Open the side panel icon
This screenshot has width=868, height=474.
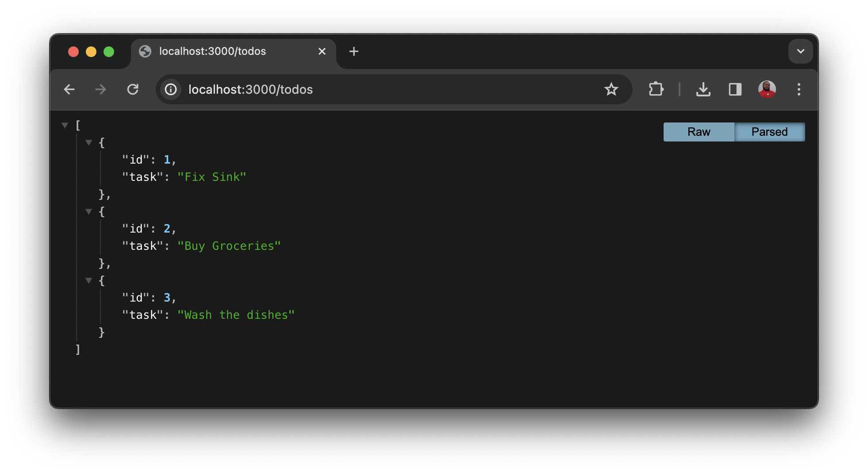coord(735,89)
